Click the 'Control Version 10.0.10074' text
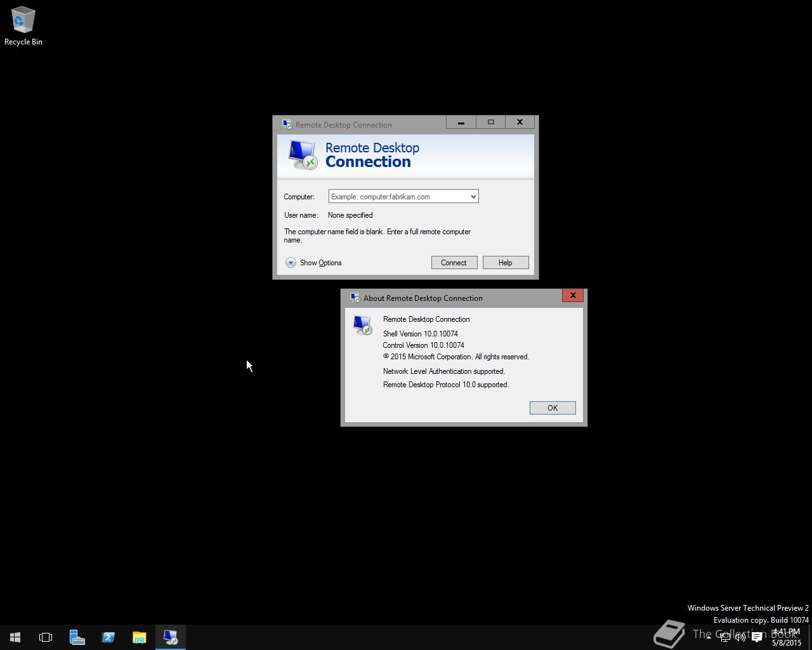The width and height of the screenshot is (812, 650). (x=424, y=345)
